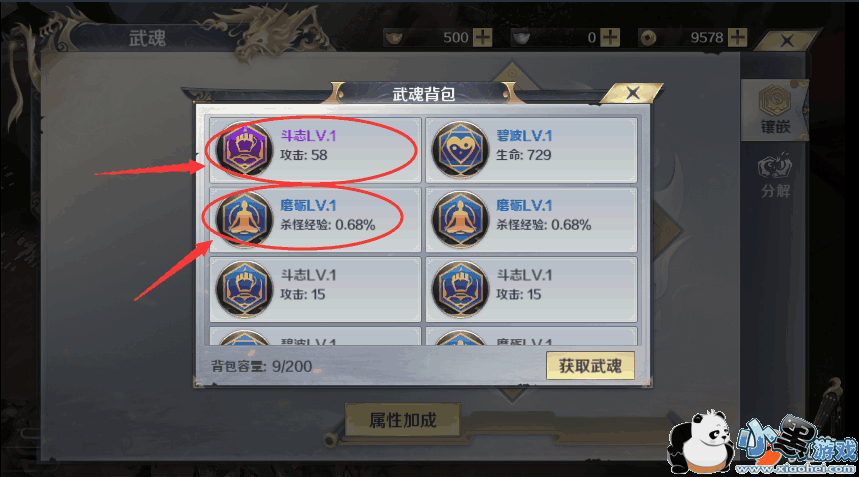Click the 背包容量 9/200 capacity label
The image size is (859, 477).
tap(262, 366)
